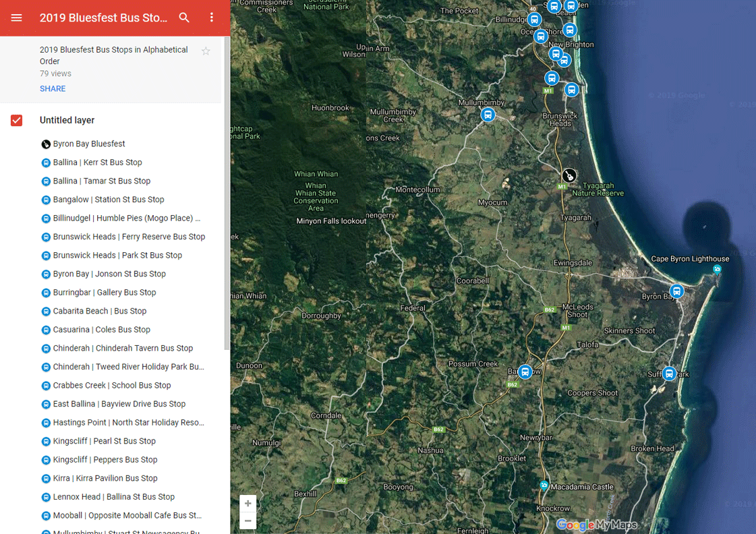
Task: Select 'Billinudgel | Humble Pies (Mogo Place)' entry
Action: point(127,218)
